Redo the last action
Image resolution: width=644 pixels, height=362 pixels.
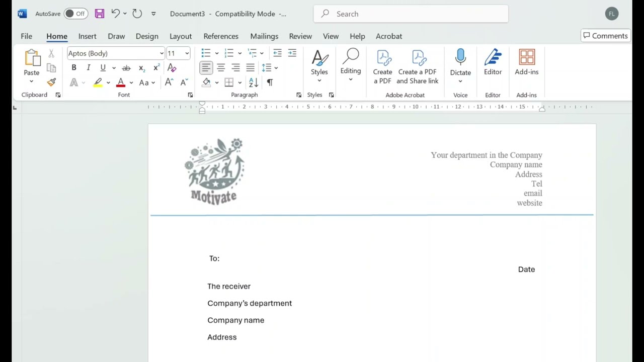[x=137, y=14]
